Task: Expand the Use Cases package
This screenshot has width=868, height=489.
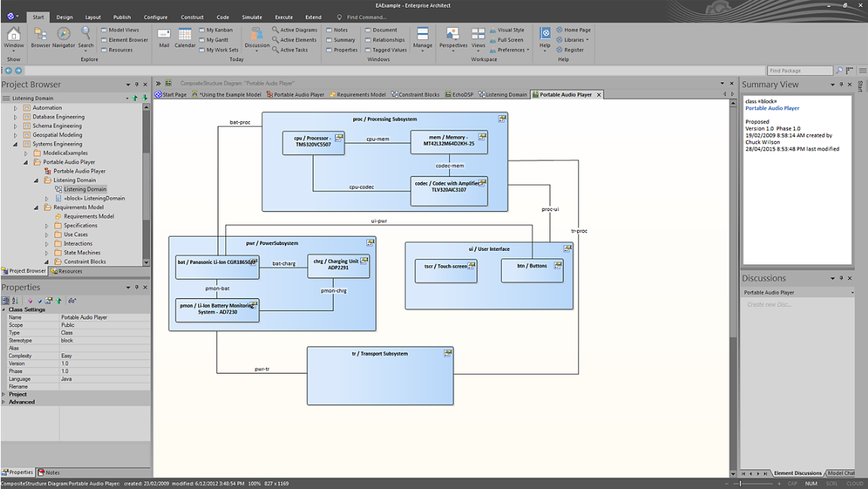Action: pyautogui.click(x=47, y=234)
